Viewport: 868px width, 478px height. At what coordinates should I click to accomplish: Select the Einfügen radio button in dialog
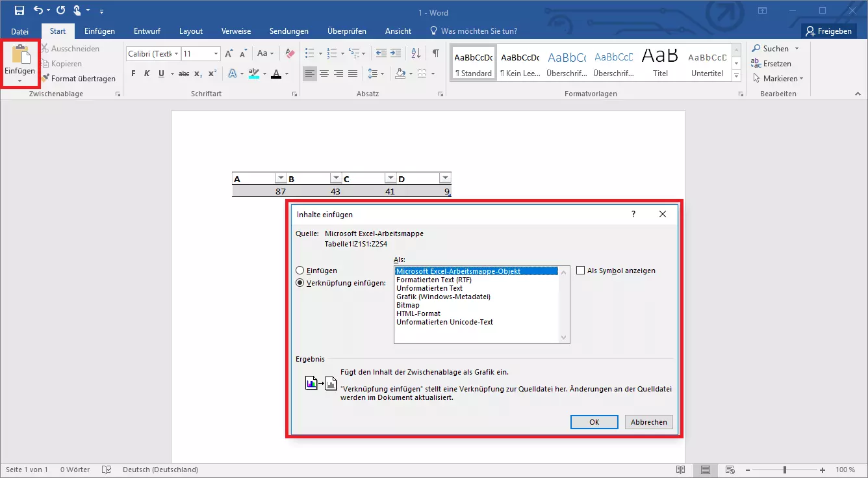[300, 271]
